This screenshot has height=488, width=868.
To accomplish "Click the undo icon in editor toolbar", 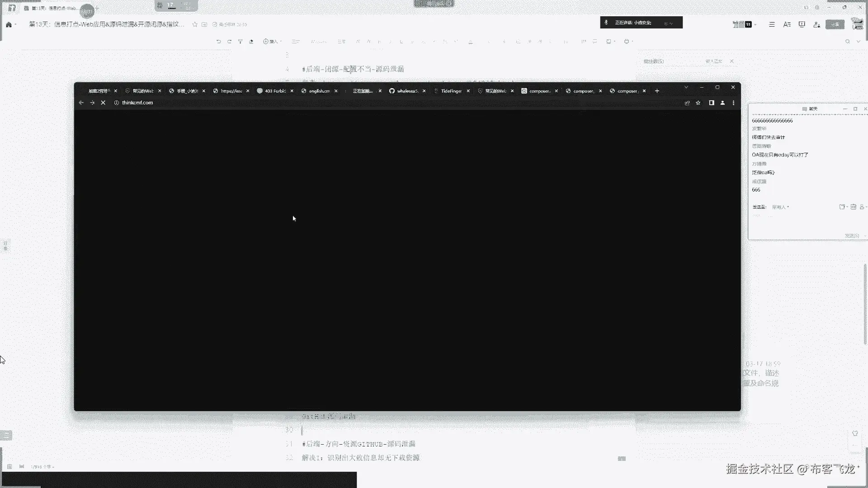I will (218, 42).
